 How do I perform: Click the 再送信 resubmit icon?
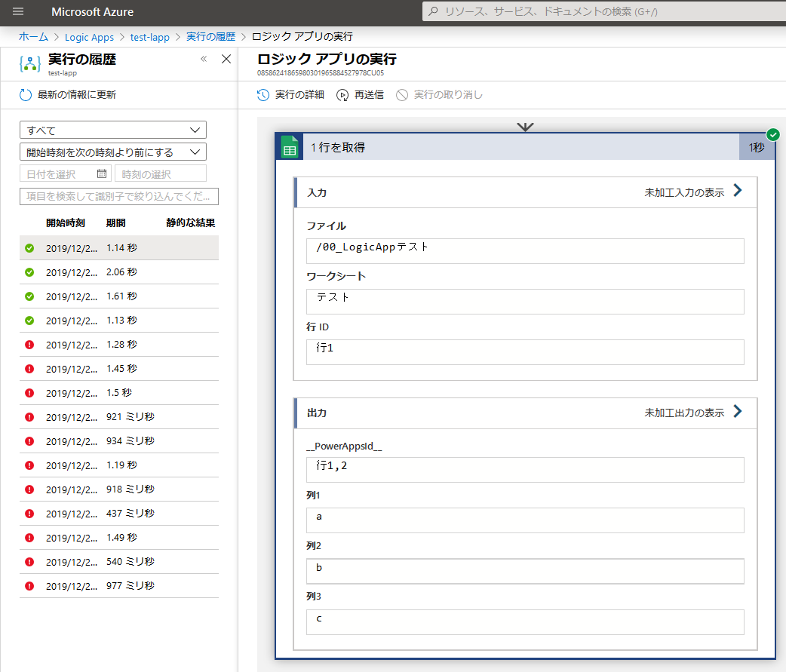point(342,95)
